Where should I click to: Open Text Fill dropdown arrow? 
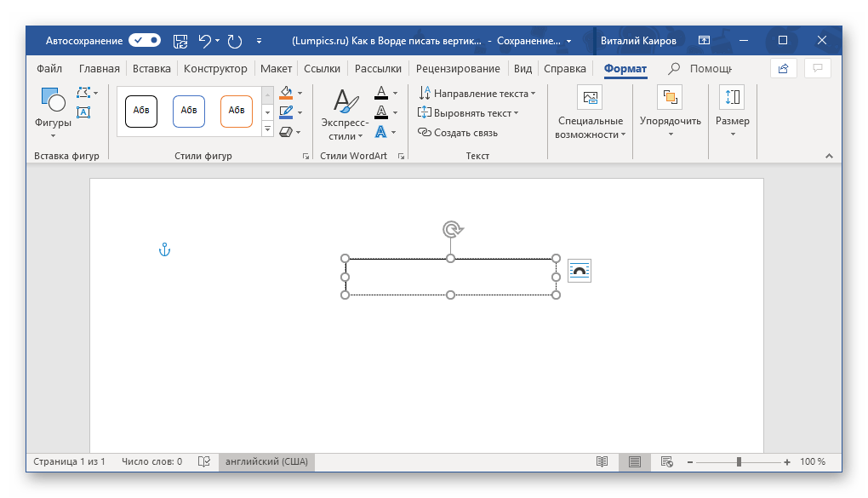395,93
